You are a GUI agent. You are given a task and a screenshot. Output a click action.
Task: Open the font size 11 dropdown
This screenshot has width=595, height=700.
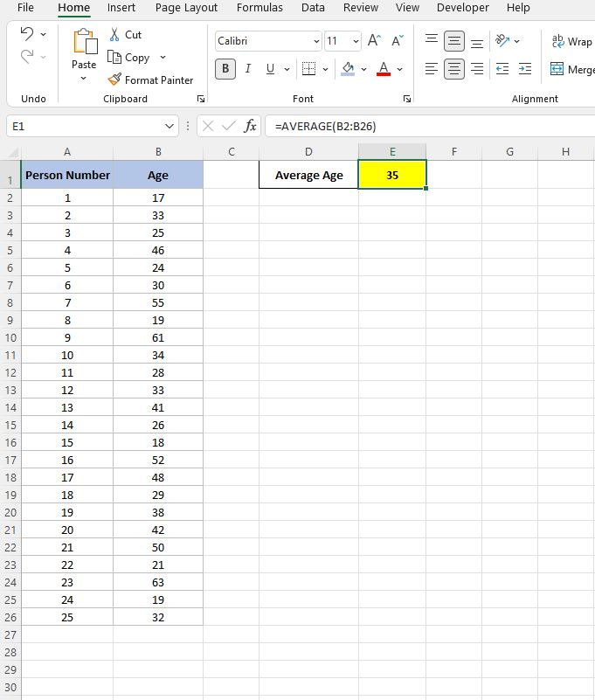coord(356,41)
